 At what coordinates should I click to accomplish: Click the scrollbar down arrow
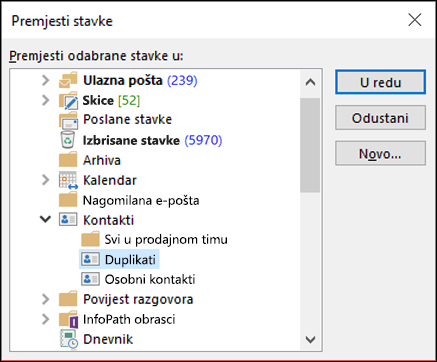(x=310, y=339)
